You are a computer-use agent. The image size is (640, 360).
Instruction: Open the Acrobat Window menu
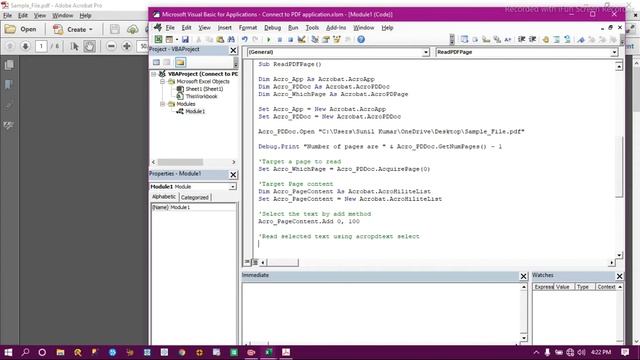click(62, 16)
